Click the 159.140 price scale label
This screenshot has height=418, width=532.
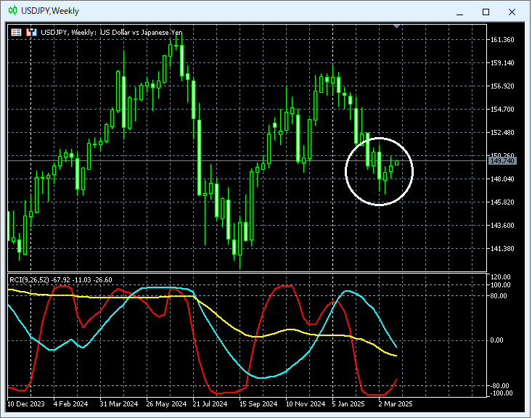pyautogui.click(x=502, y=62)
